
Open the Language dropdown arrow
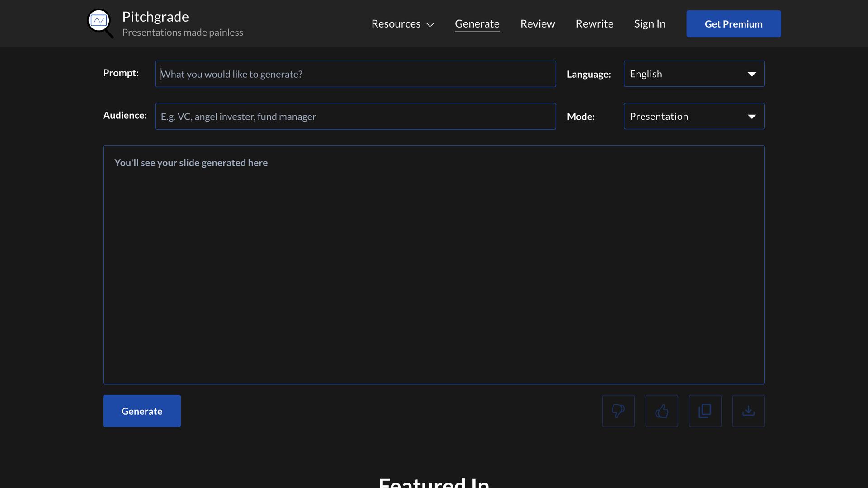click(751, 74)
